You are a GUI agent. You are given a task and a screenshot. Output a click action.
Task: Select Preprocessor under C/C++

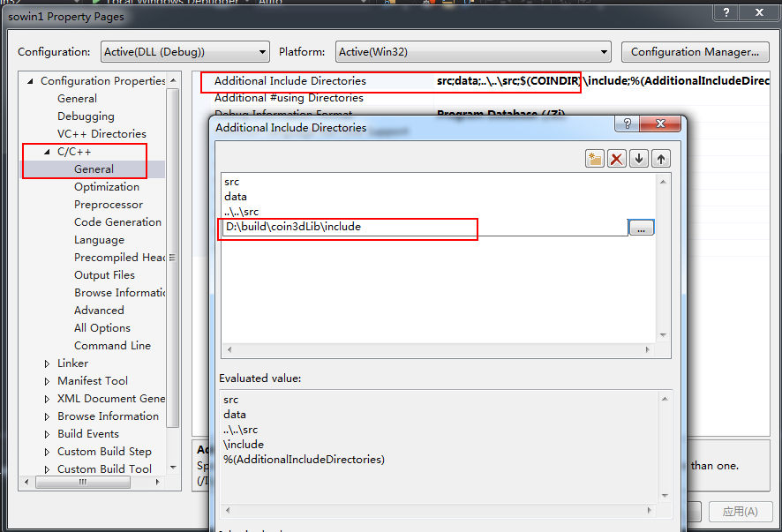pos(109,205)
